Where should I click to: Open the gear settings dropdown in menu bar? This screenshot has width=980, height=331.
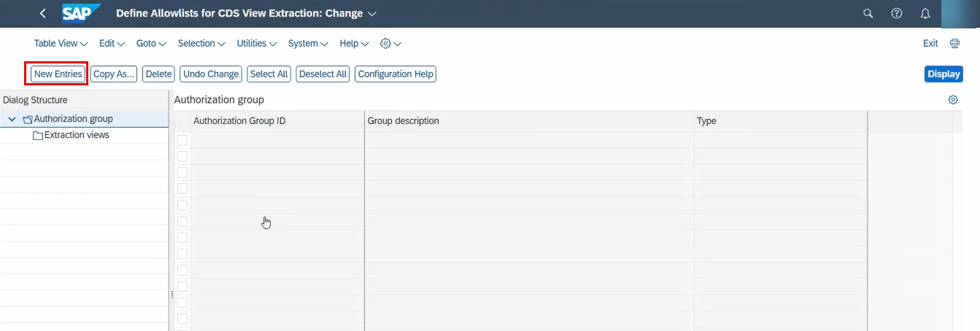pos(391,44)
